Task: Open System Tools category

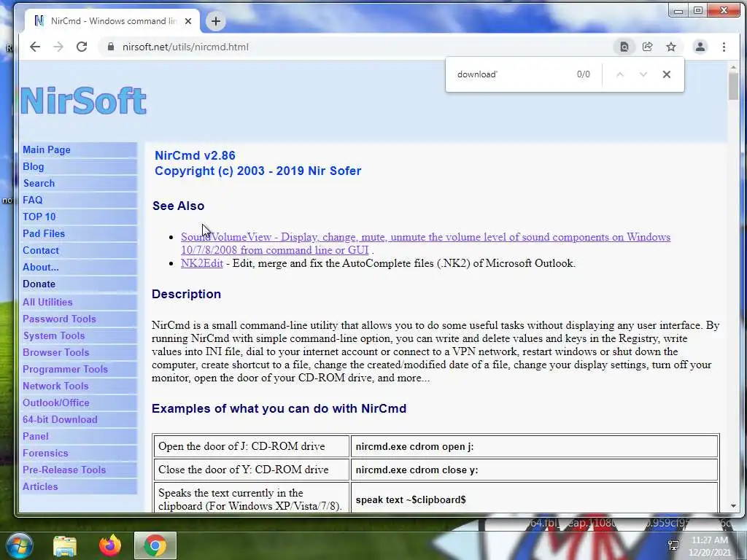Action: [54, 335]
